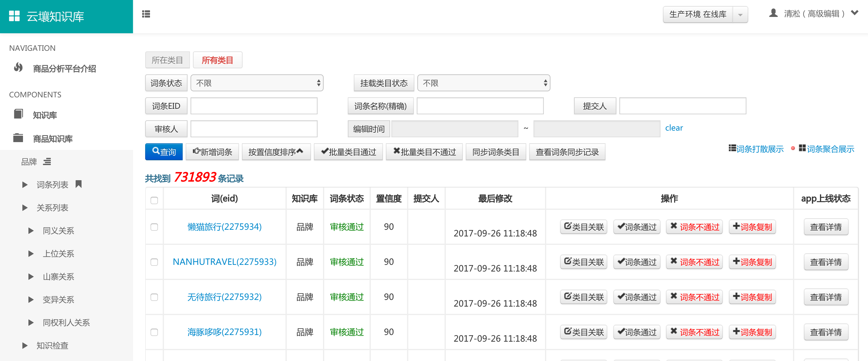The width and height of the screenshot is (868, 361).
Task: Click 类目关联 for 懒猫旅行 row
Action: 584,227
